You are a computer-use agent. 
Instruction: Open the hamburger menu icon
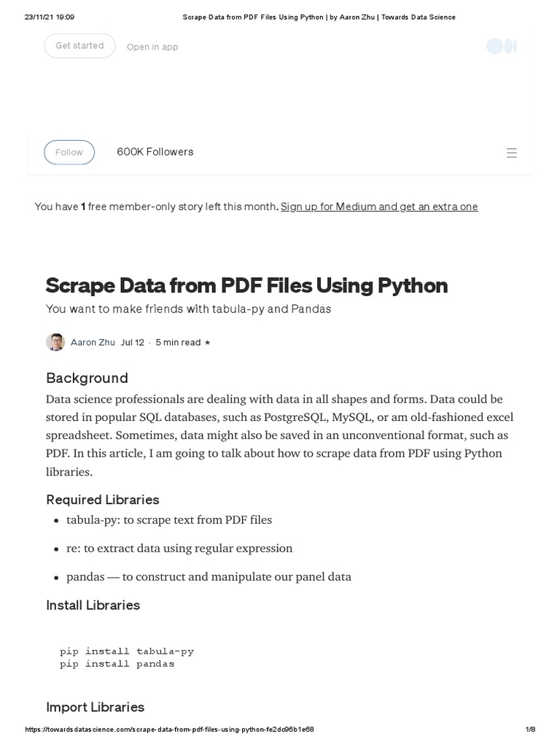pyautogui.click(x=512, y=152)
